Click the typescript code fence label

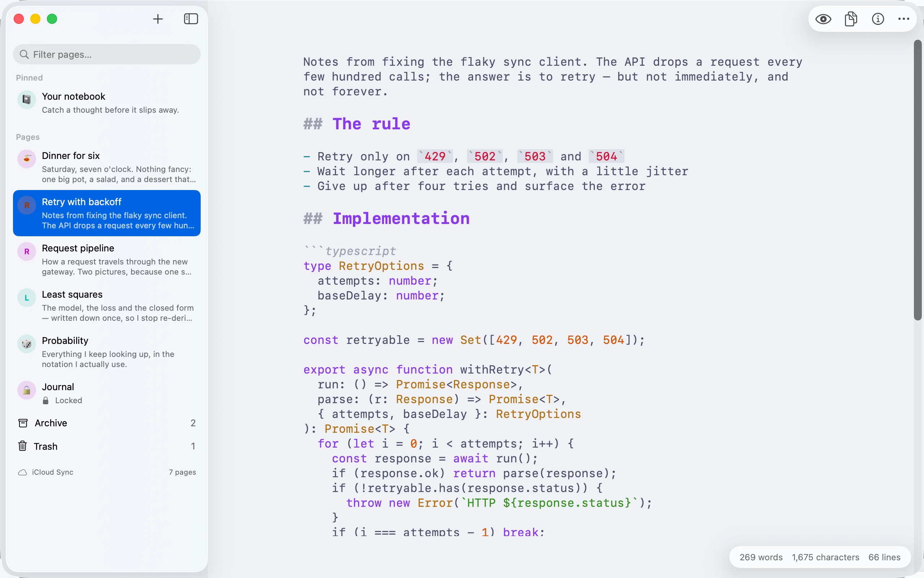[x=361, y=251]
